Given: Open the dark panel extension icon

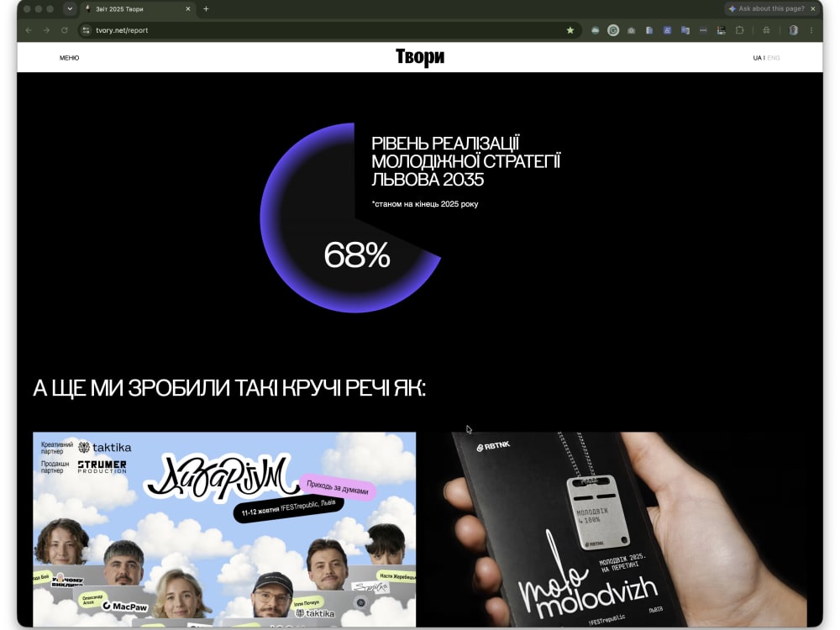Looking at the screenshot, I should 722,30.
